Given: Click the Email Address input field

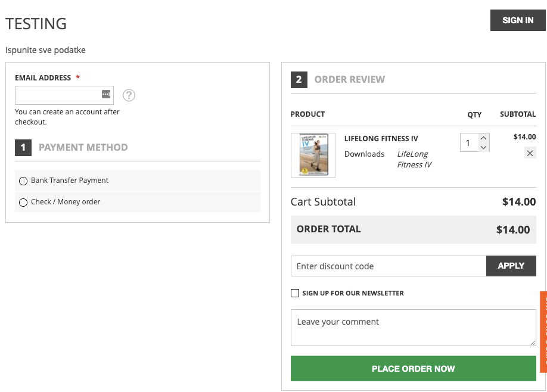Looking at the screenshot, I should pyautogui.click(x=60, y=95).
